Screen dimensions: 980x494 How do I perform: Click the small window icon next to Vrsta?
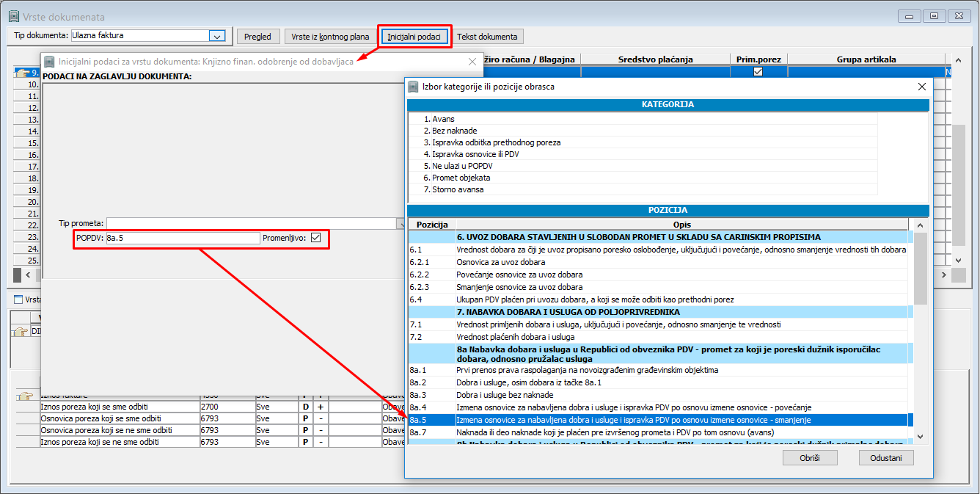click(x=18, y=299)
